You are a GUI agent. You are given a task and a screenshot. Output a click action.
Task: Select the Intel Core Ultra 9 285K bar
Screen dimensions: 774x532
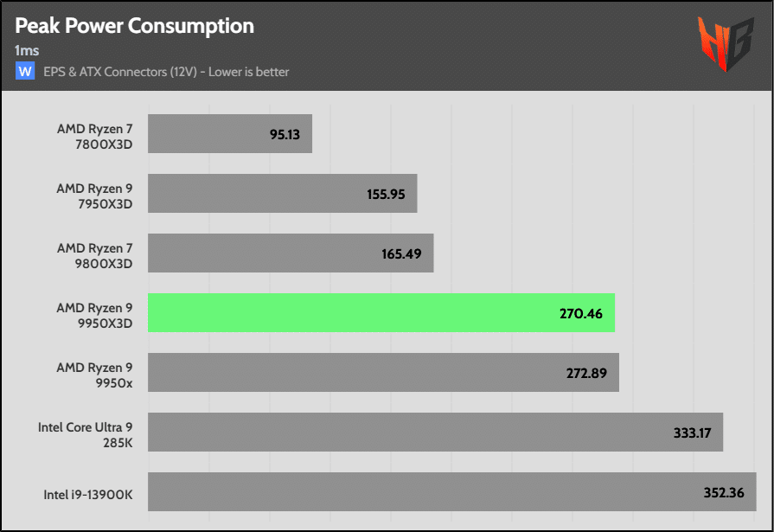tap(435, 432)
